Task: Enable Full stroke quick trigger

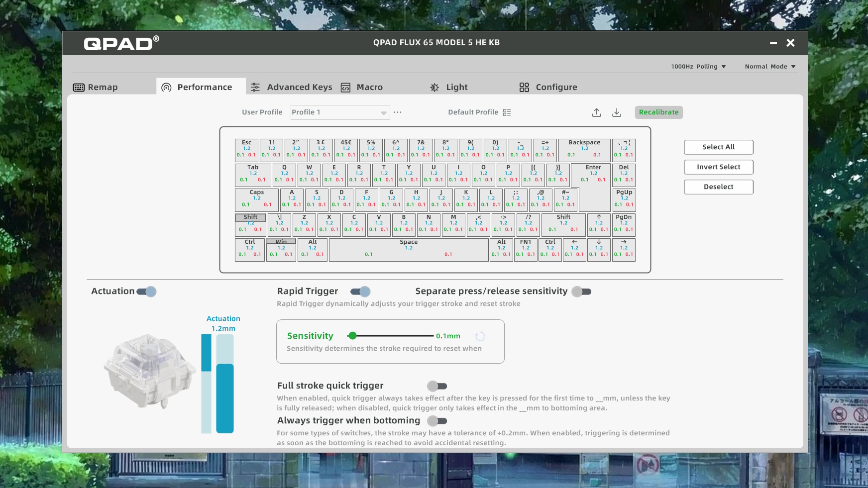Action: [438, 386]
